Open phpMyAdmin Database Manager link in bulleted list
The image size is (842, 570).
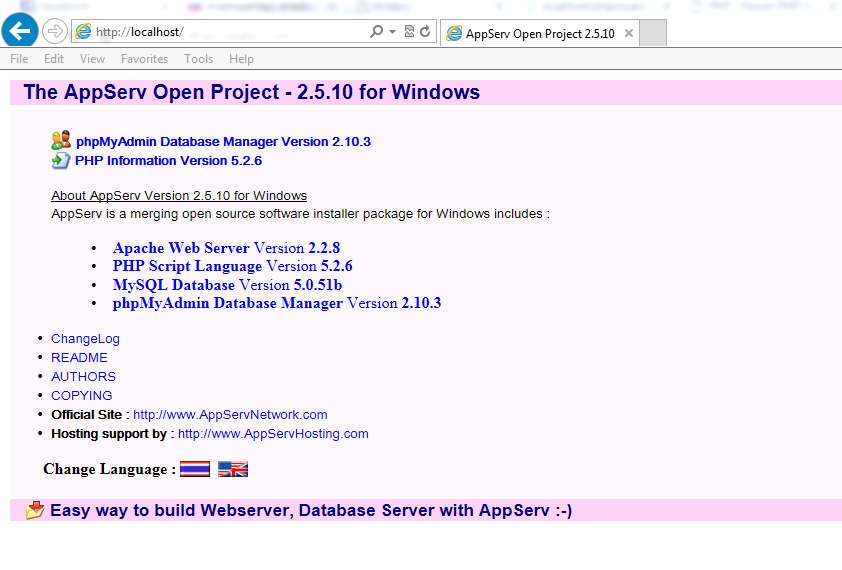click(x=277, y=303)
